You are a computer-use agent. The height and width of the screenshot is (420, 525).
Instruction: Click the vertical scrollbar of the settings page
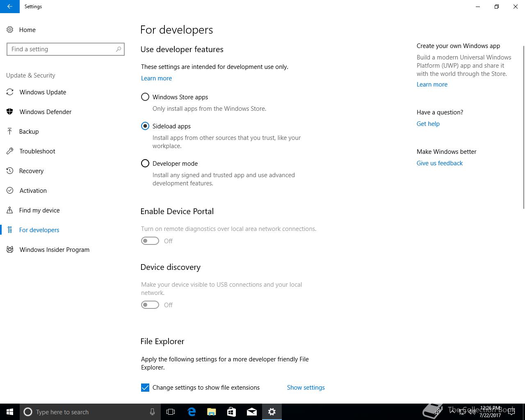[x=523, y=127]
